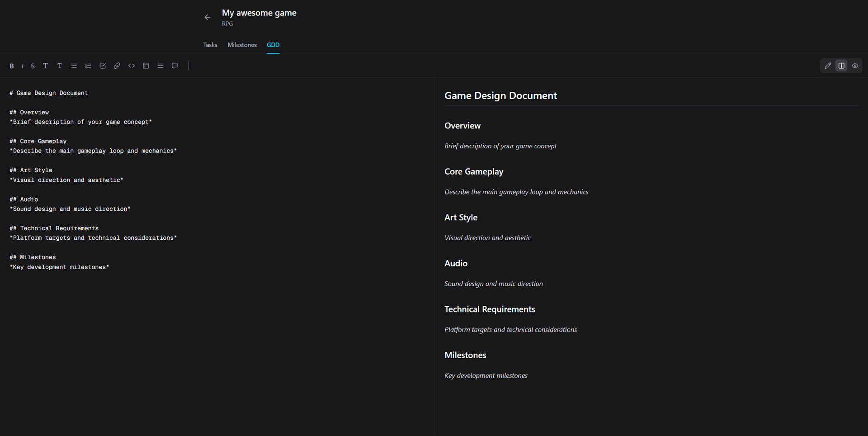The image size is (868, 436).
Task: Click the 'Core Gameplay' heading in the preview
Action: pos(474,171)
